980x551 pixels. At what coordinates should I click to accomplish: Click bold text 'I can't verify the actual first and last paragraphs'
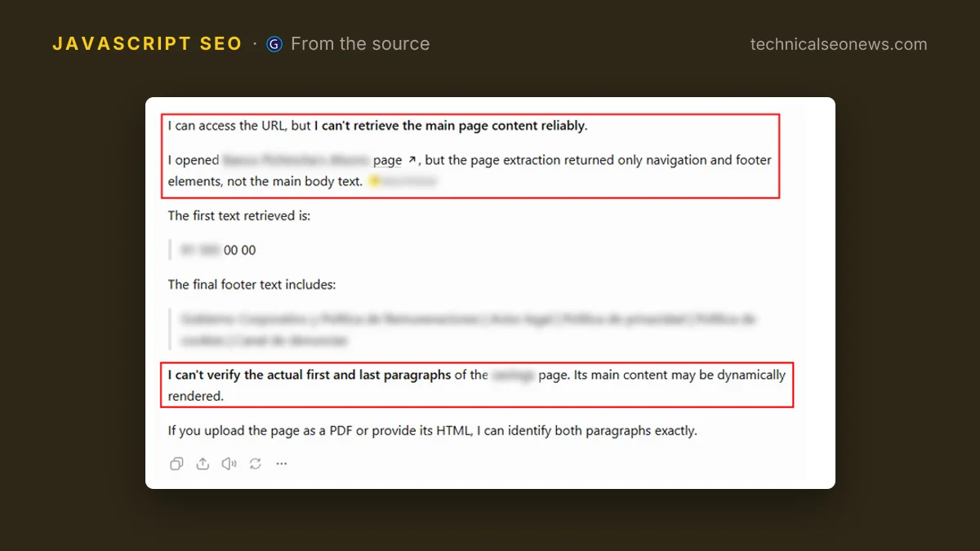point(310,375)
